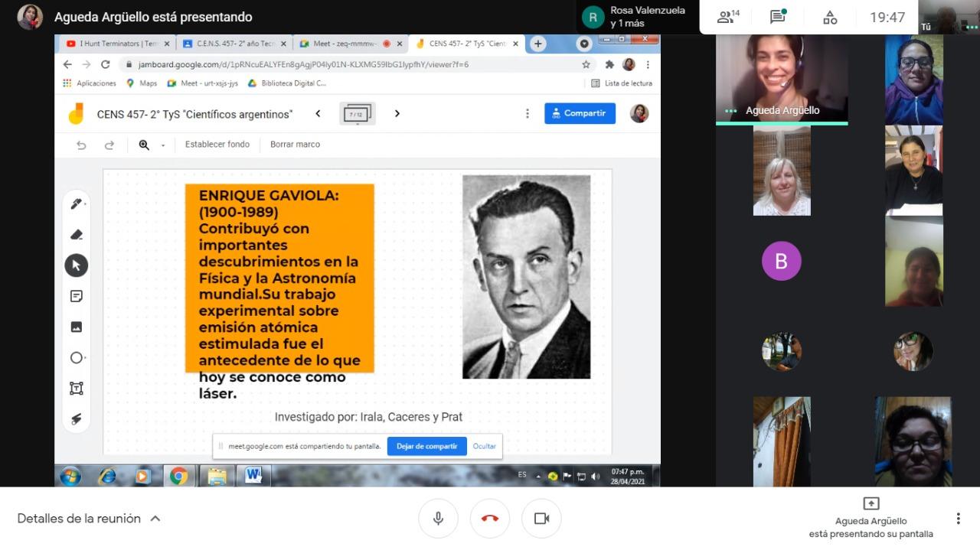
Task: Expand Detalles de la reunión
Action: click(x=89, y=519)
